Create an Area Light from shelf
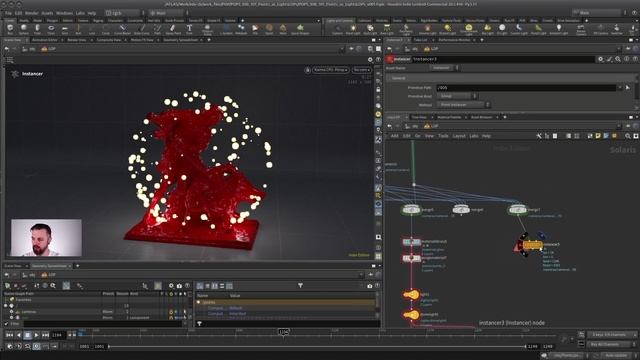Image resolution: width=640 pixels, height=360 pixels. pos(387,29)
